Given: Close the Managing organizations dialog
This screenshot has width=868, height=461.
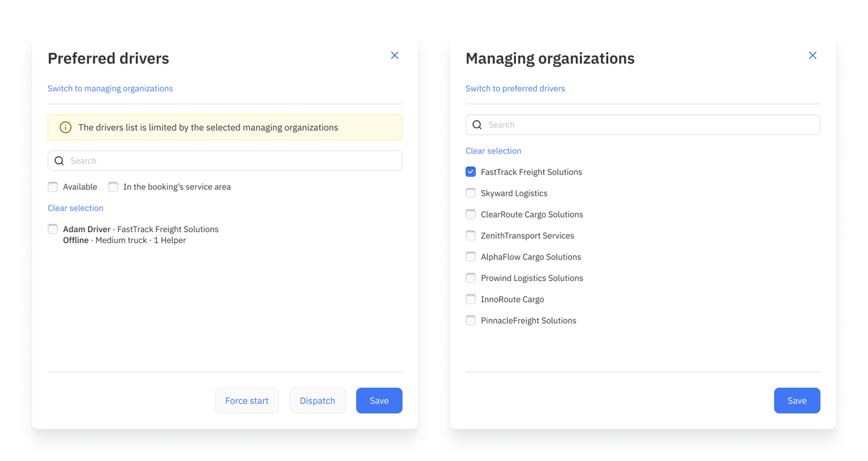Looking at the screenshot, I should click(813, 55).
